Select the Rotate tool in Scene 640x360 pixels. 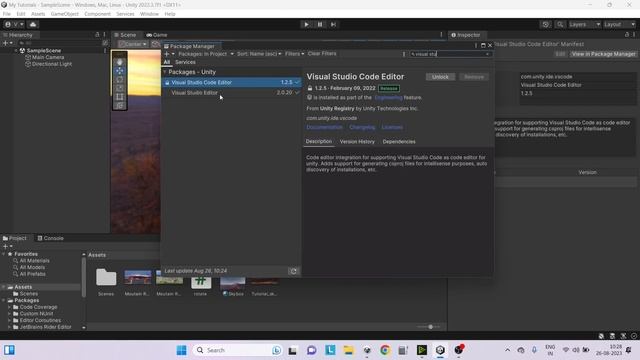tap(120, 79)
